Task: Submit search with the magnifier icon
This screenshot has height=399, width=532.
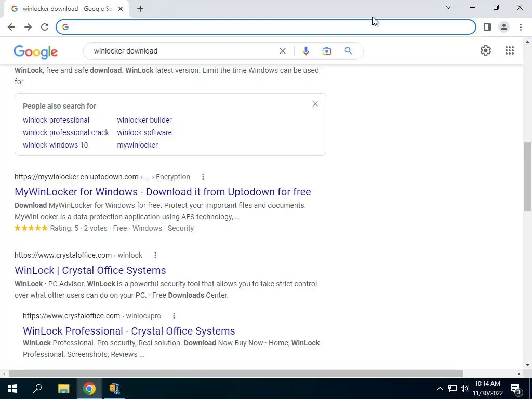Action: (x=348, y=51)
